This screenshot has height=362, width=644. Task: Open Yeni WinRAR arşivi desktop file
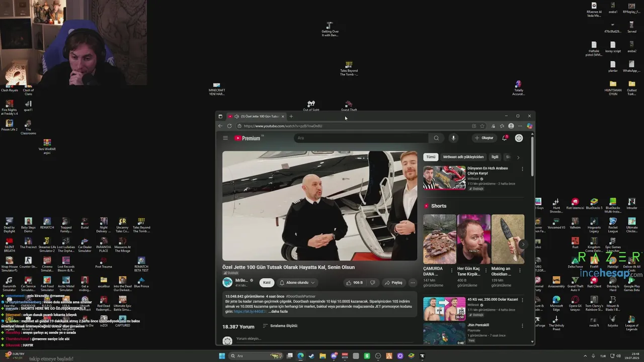click(47, 147)
